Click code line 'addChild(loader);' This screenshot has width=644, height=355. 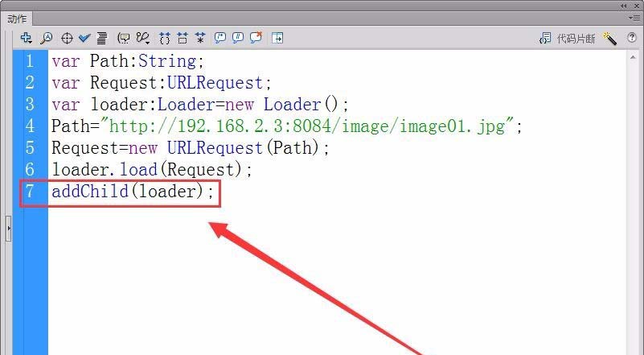click(133, 192)
